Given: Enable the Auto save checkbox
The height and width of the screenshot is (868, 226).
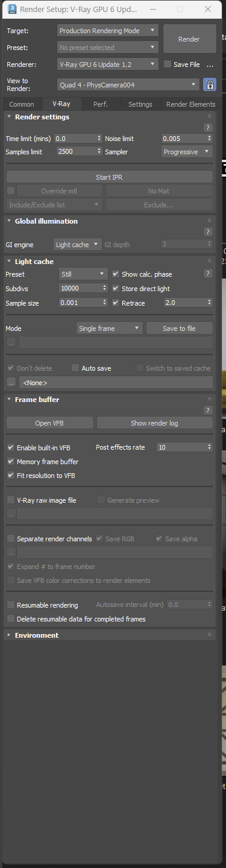Looking at the screenshot, I should (75, 368).
